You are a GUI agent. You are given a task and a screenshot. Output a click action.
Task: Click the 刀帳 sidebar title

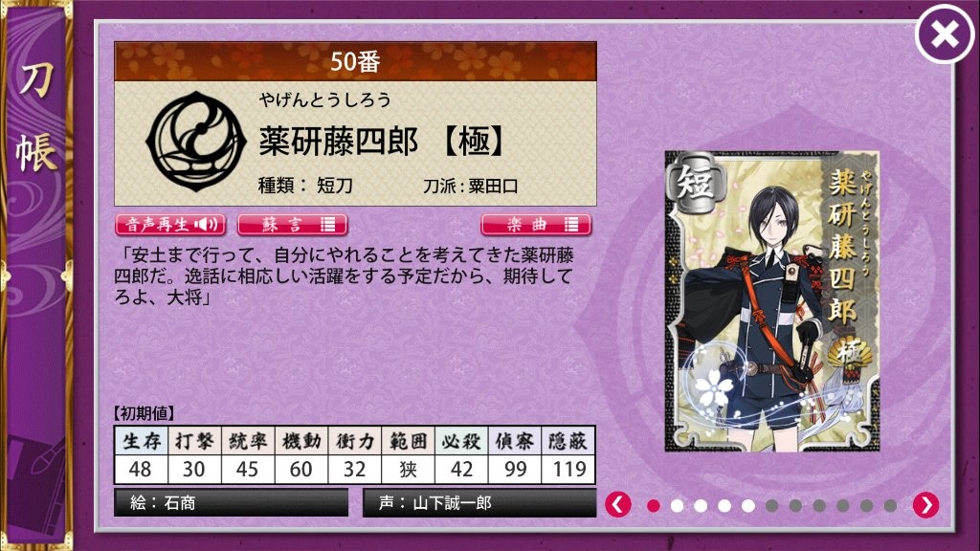pyautogui.click(x=35, y=118)
